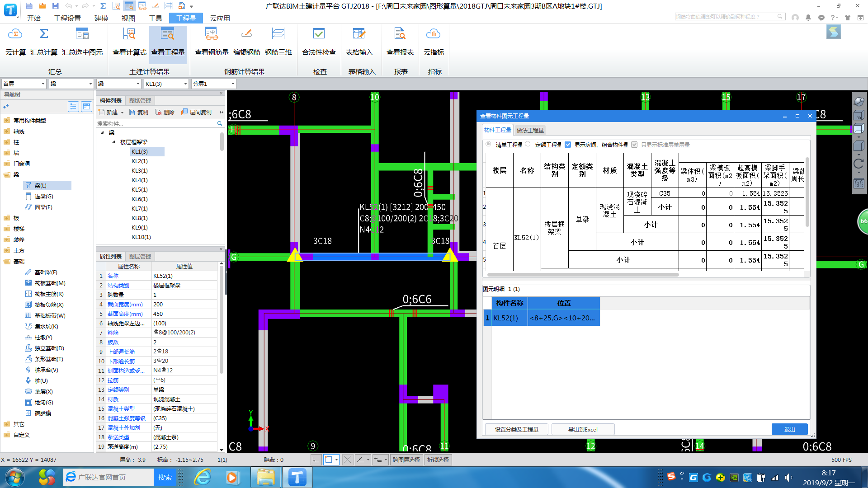Click the 退出 button in dialog
This screenshot has height=488, width=868.
click(x=789, y=429)
